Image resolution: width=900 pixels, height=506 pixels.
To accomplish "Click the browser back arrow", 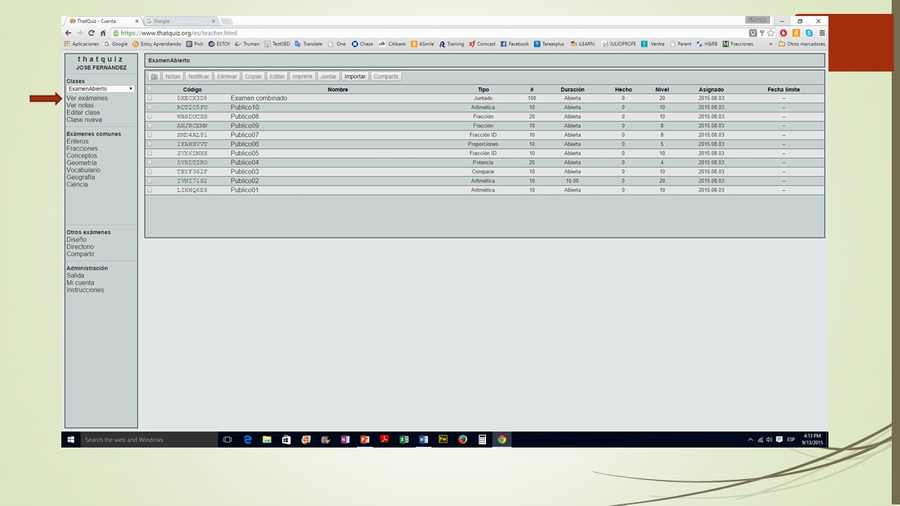I will tap(68, 33).
